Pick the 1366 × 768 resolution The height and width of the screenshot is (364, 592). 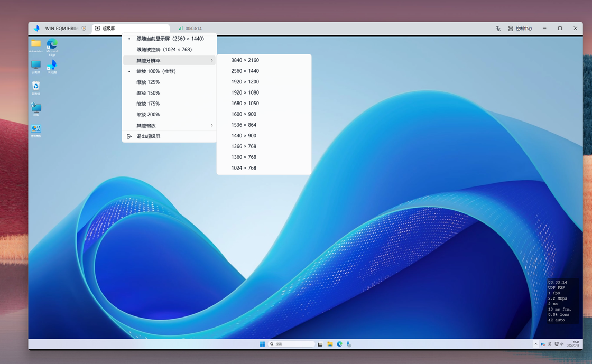point(264,146)
